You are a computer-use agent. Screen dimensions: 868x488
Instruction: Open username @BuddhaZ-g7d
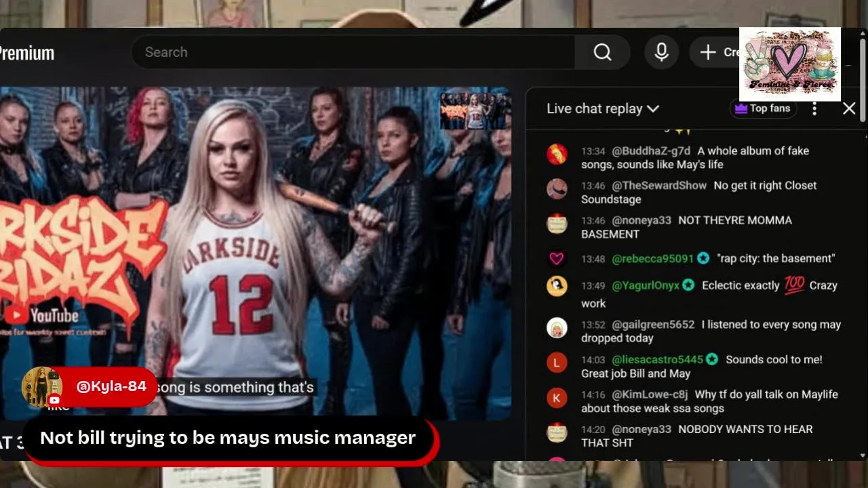[651, 150]
